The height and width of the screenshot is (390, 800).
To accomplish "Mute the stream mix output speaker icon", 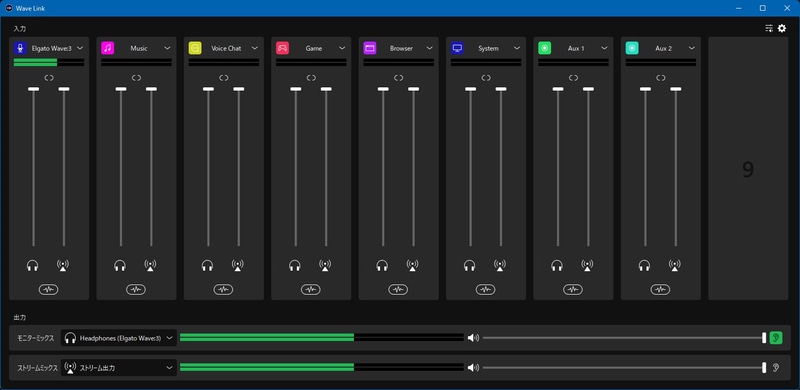I will coord(473,368).
